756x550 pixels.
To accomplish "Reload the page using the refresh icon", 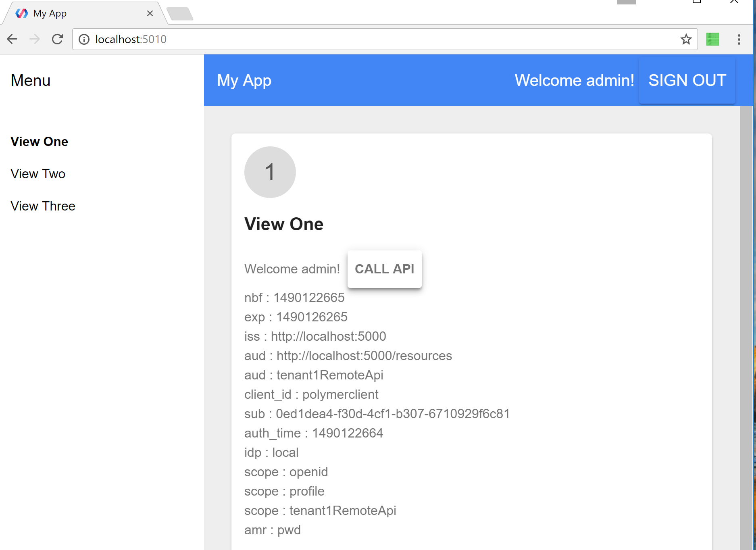I will coord(57,39).
